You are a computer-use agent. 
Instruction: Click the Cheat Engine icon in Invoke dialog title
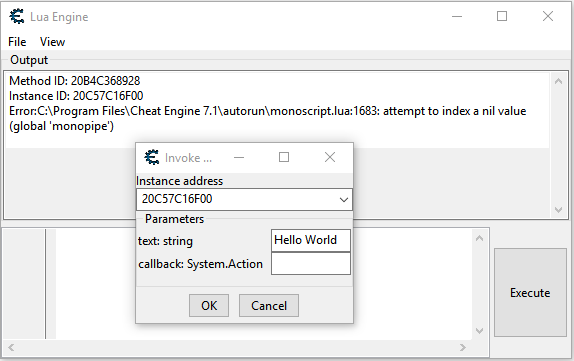[x=152, y=157]
